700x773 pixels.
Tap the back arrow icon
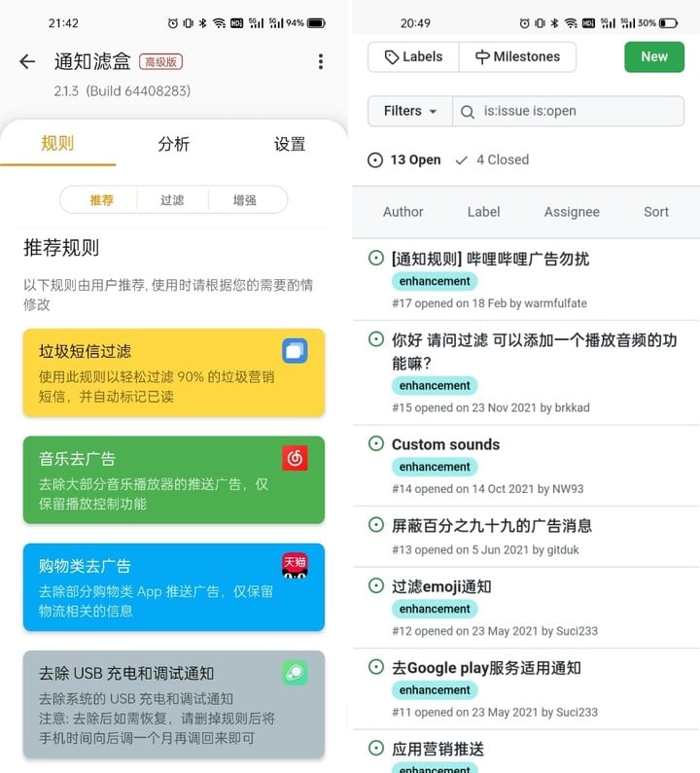coord(27,61)
